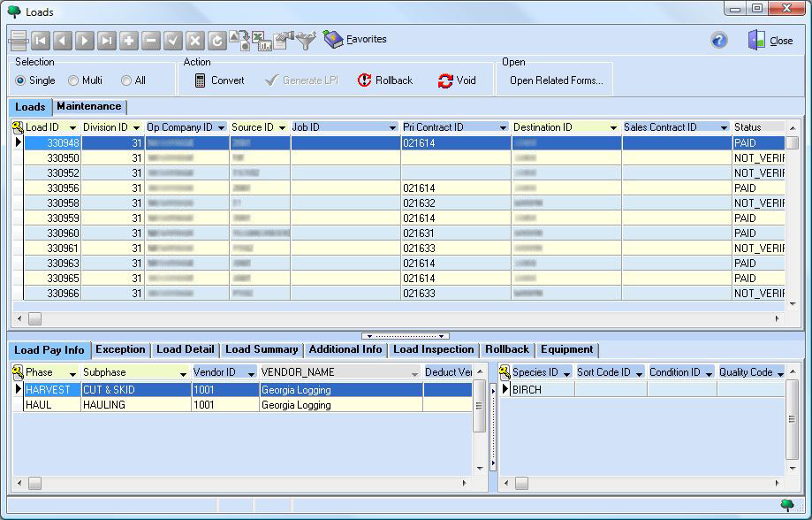This screenshot has width=812, height=520.
Task: Click the next record arrow button
Action: (85, 41)
